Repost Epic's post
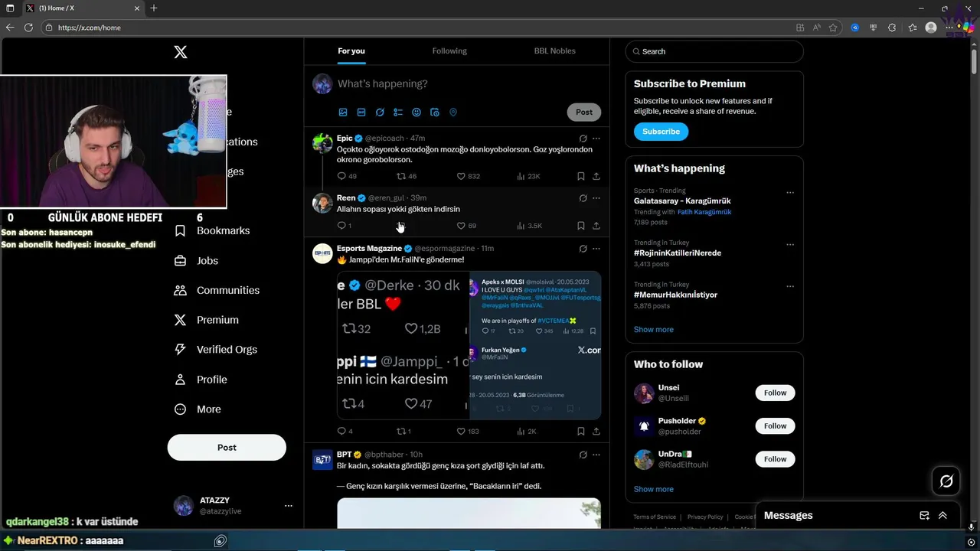Viewport: 980px width, 551px height. [401, 176]
